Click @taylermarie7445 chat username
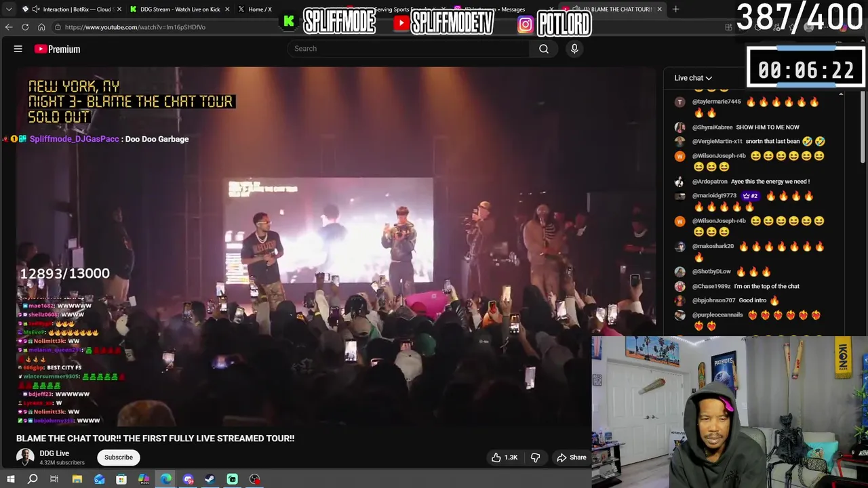 [x=716, y=102]
